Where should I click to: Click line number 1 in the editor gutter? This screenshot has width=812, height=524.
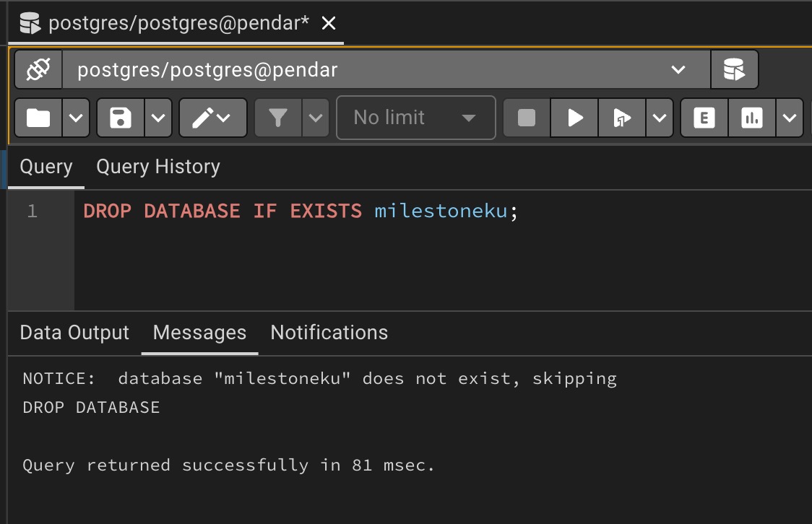[x=32, y=211]
